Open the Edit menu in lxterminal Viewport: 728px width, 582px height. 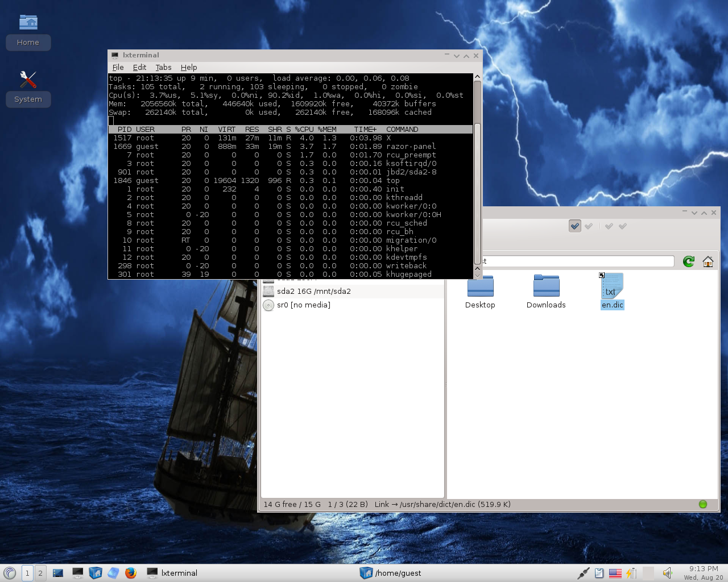pyautogui.click(x=140, y=67)
